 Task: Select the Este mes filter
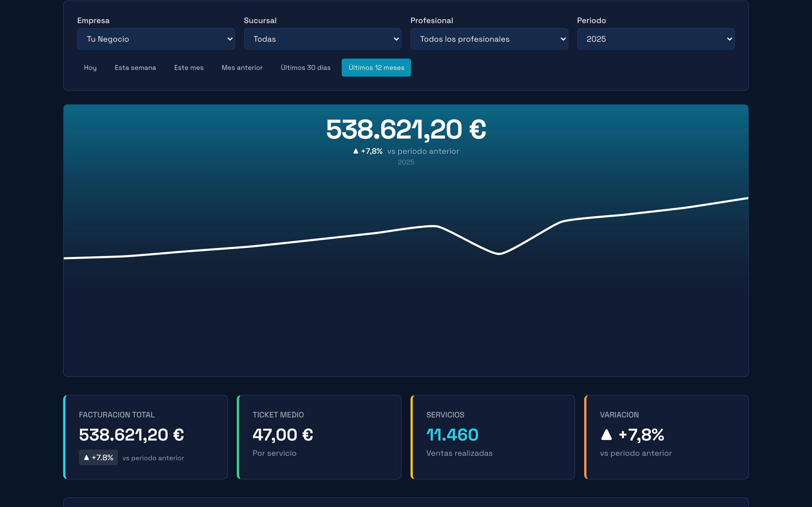coord(189,67)
